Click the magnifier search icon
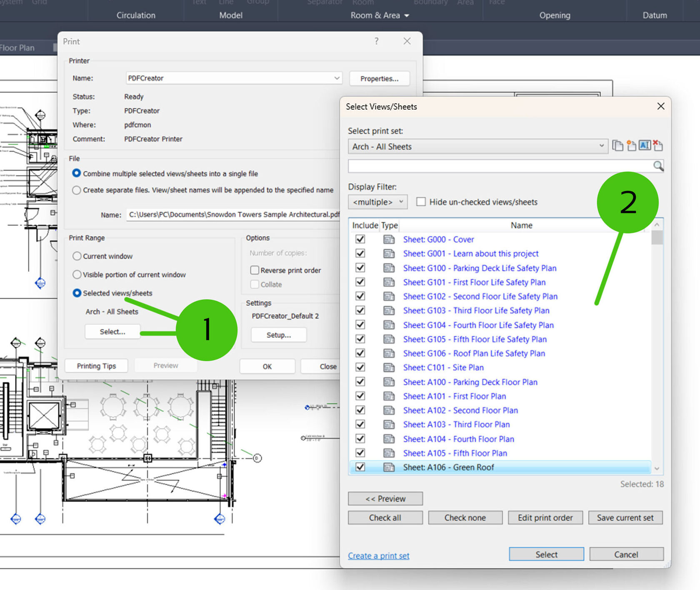 (658, 166)
